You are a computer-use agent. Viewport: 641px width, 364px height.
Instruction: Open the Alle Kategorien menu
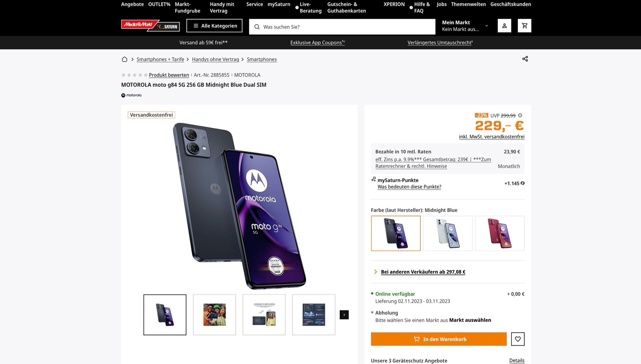tap(214, 26)
